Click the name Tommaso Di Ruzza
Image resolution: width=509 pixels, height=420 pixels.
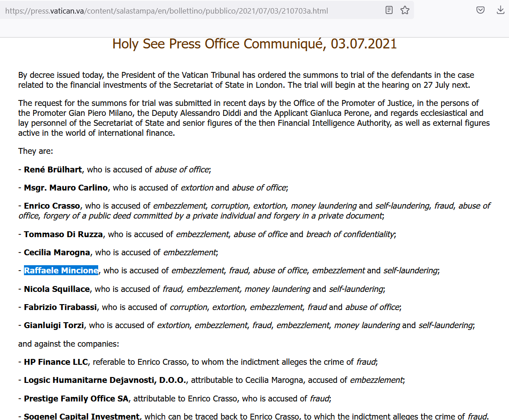tap(63, 234)
